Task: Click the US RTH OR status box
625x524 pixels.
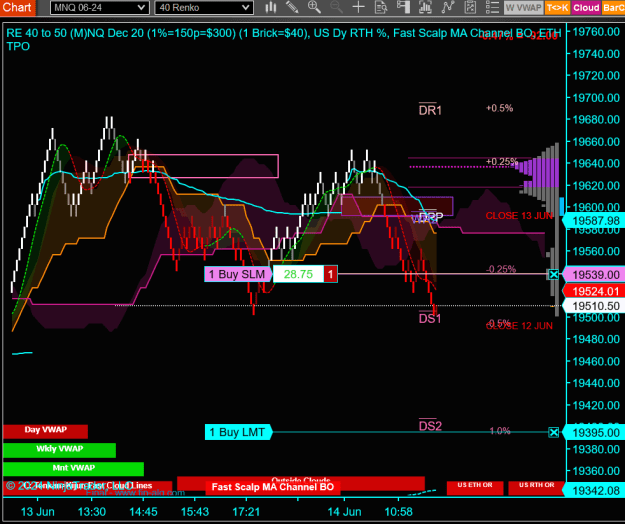Action: (536, 487)
